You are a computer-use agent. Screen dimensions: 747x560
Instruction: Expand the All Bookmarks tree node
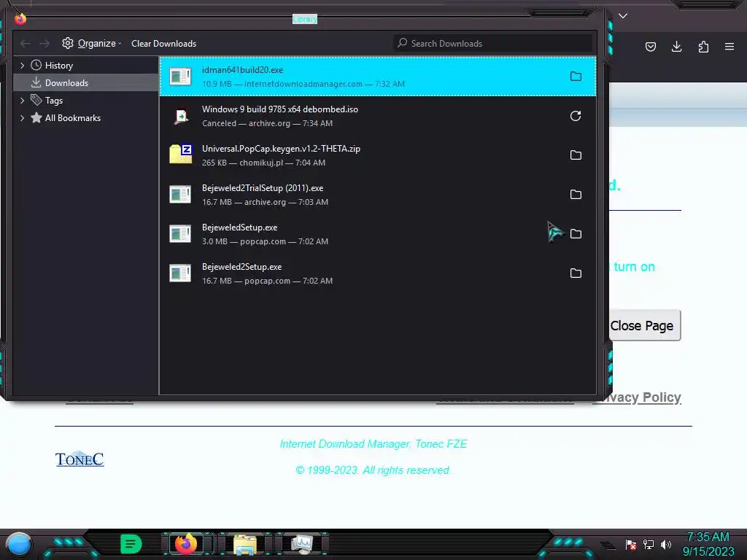point(22,118)
